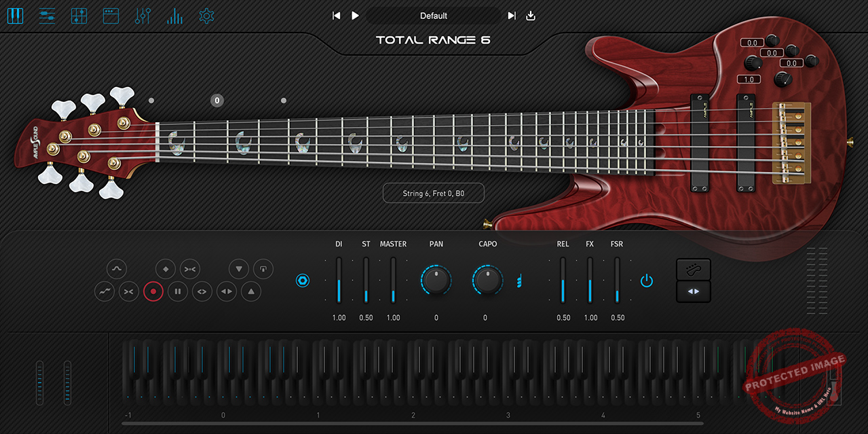
Task: Select the double-triangle round articulation button
Action: (226, 291)
